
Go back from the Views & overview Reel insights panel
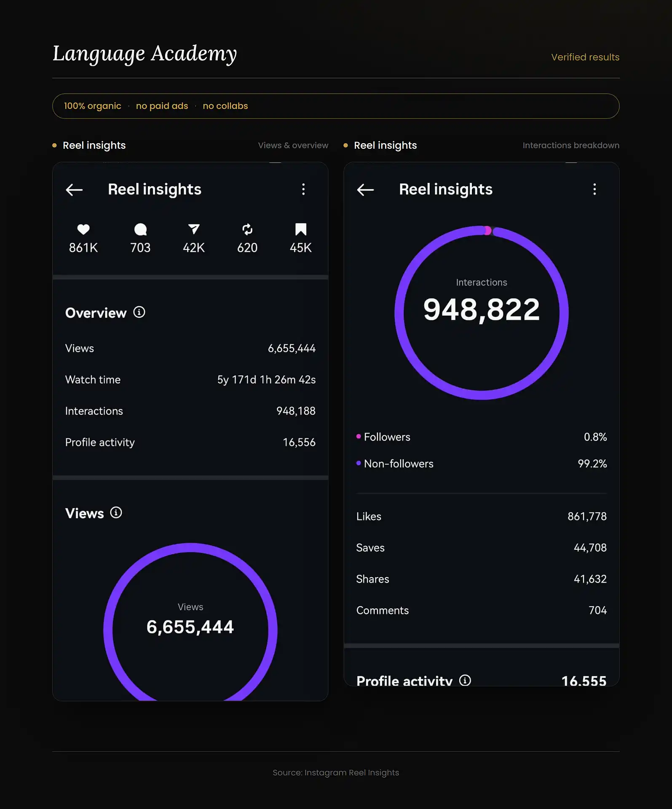74,190
